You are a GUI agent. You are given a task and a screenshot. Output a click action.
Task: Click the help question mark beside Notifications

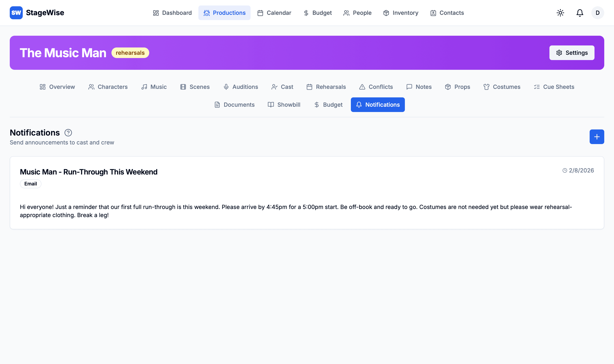pos(68,133)
